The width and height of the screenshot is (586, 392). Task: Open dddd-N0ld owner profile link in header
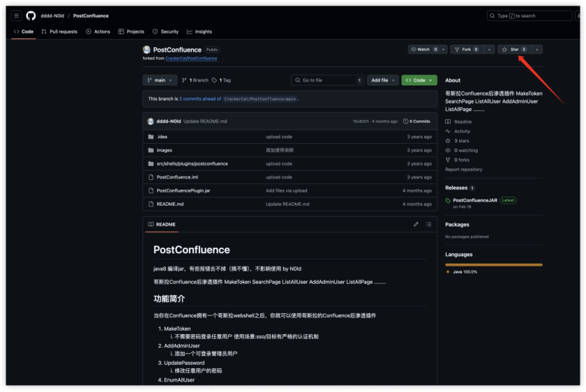pyautogui.click(x=52, y=16)
